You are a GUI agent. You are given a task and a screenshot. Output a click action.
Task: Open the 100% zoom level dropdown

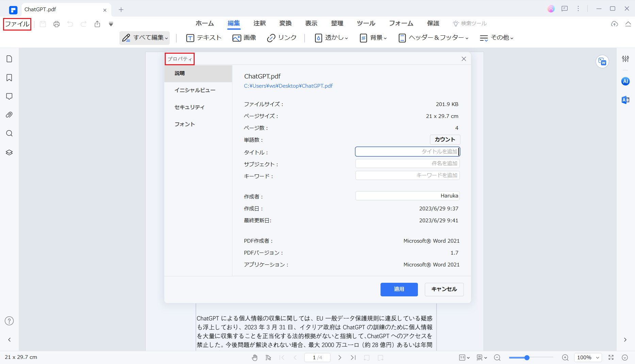588,358
